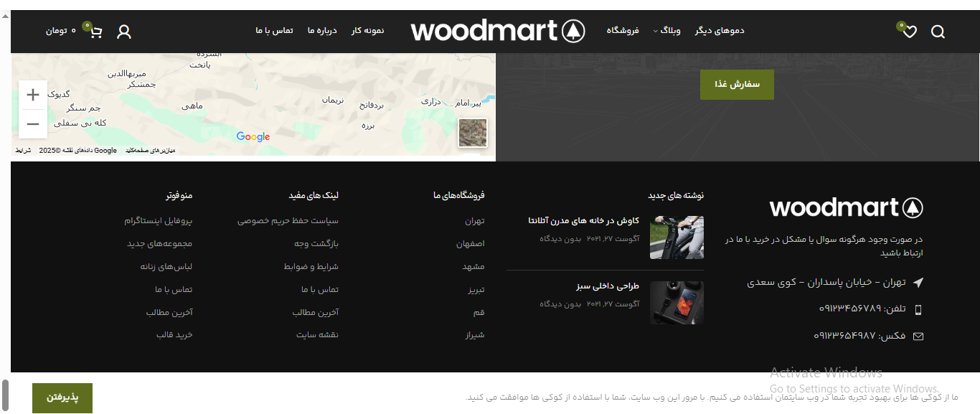Click the Google logo on the map
Image resolution: width=980 pixels, height=414 pixels.
[x=253, y=136]
